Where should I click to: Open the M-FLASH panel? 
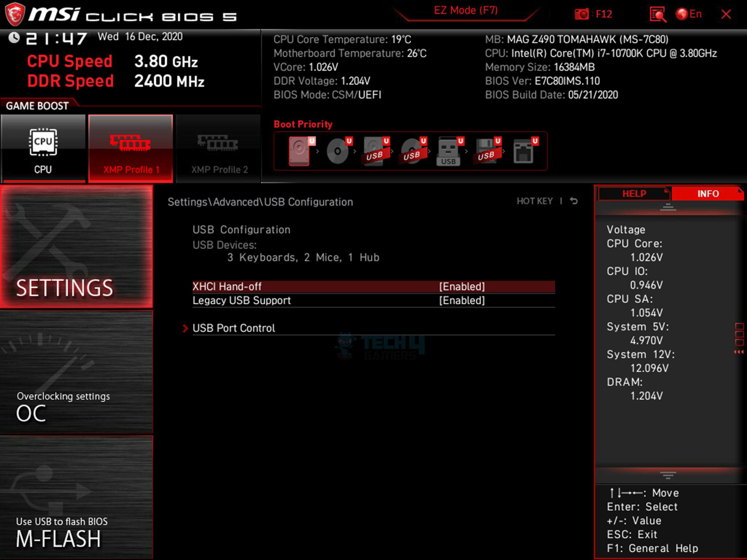77,497
